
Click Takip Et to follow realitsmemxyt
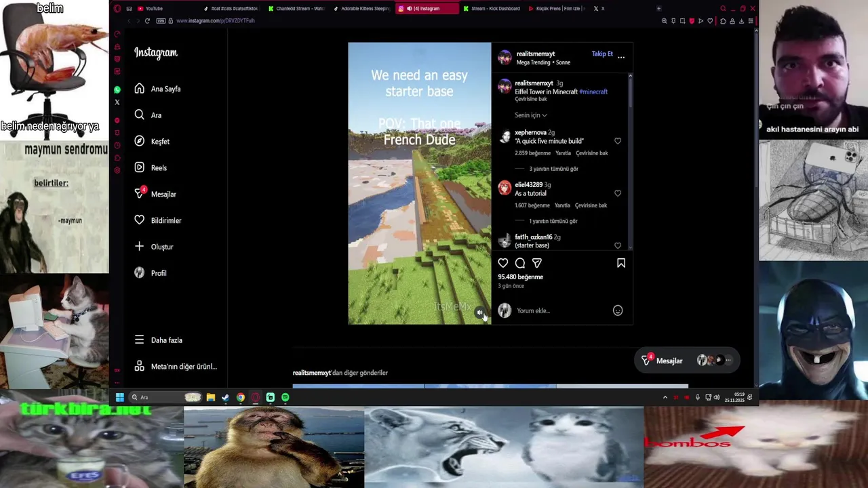click(602, 54)
